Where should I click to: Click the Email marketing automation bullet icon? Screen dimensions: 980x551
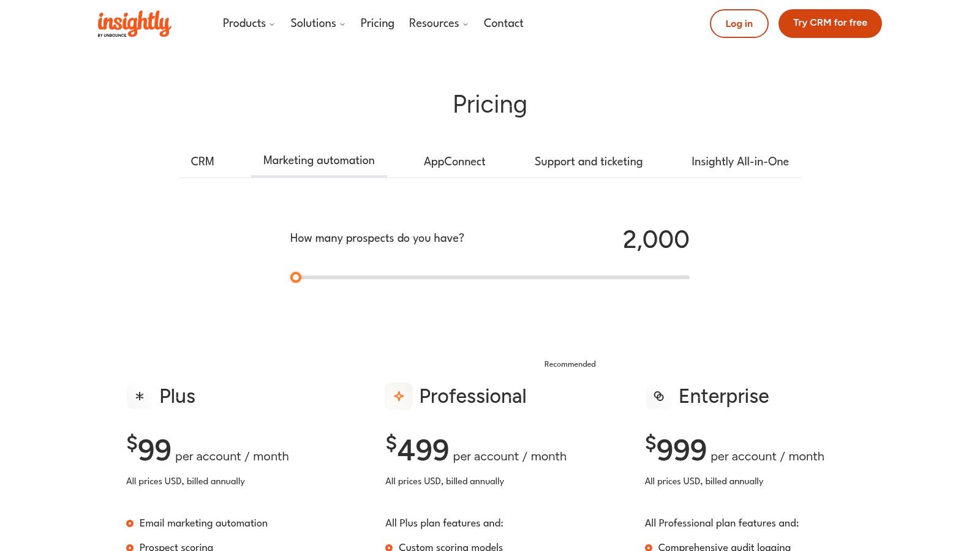tap(130, 523)
